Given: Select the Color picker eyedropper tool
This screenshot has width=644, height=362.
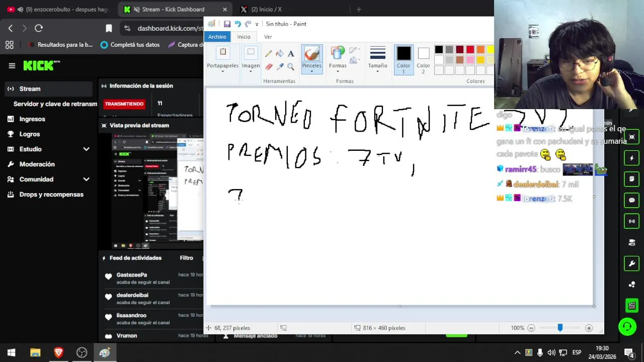Looking at the screenshot, I should click(x=280, y=66).
